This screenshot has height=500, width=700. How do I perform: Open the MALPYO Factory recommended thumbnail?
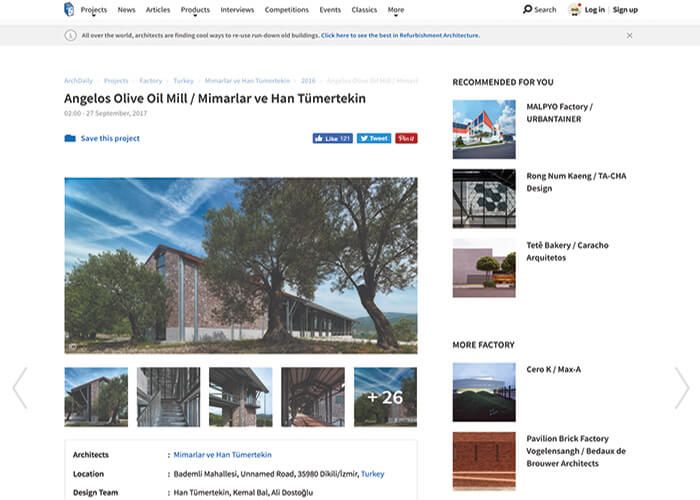point(484,129)
